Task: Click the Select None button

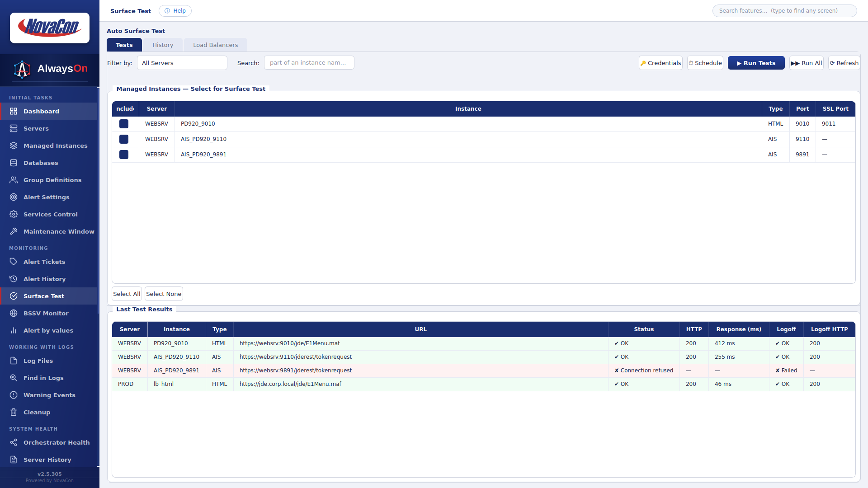Action: point(164,294)
